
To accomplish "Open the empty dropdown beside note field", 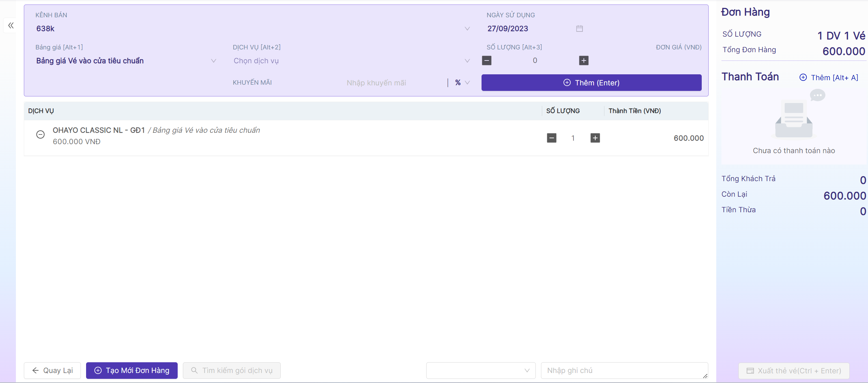I will click(x=480, y=371).
